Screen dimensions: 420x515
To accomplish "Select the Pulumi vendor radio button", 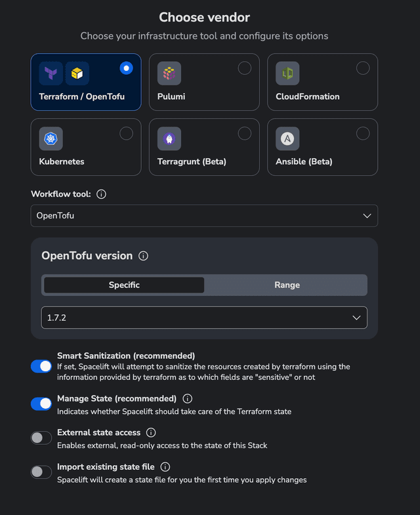I will 245,68.
